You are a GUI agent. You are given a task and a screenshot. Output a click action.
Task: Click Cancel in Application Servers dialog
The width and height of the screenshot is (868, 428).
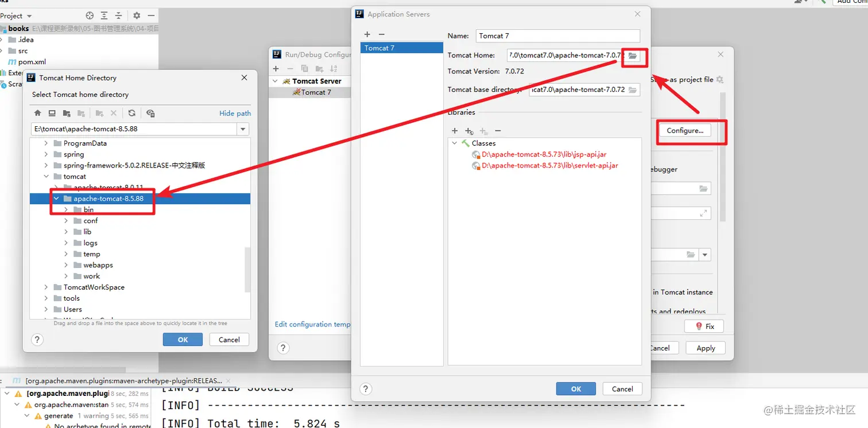[622, 389]
